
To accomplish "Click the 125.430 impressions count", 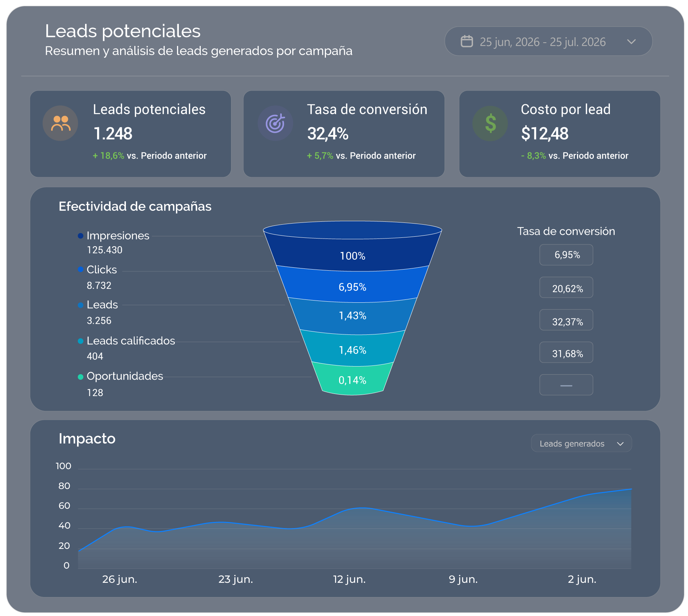I will click(104, 250).
